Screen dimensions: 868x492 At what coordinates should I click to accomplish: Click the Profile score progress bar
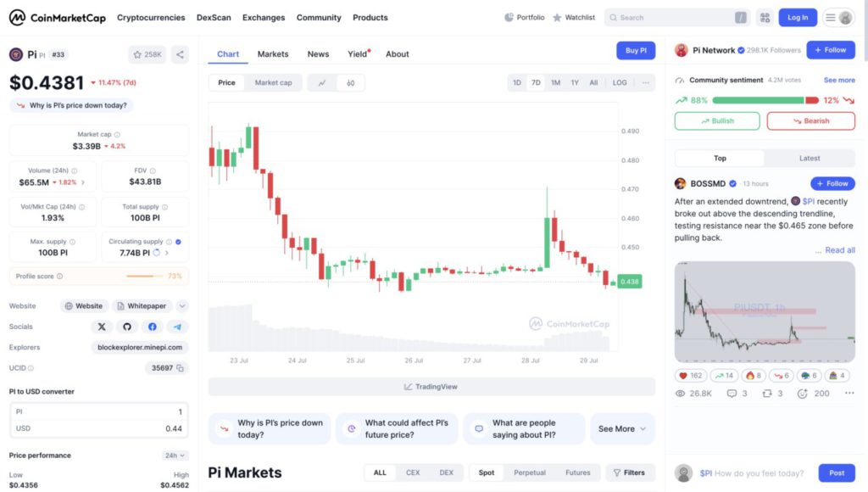click(145, 277)
